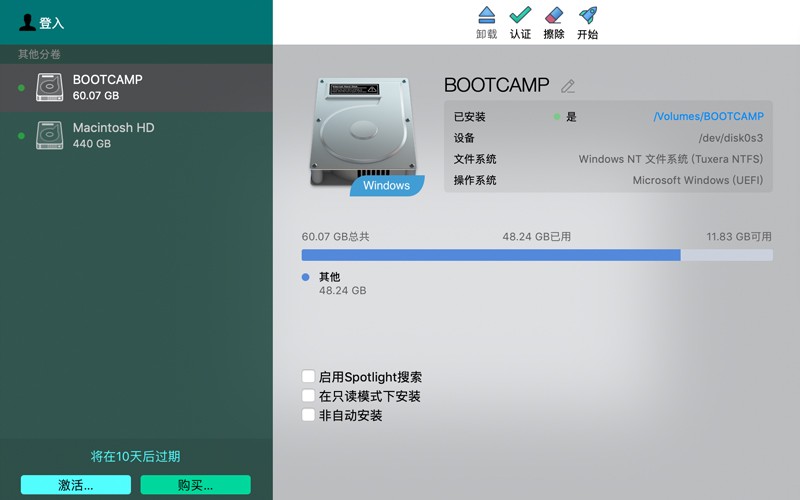The image size is (800, 500).
Task: Click the pencil icon to rename BOOTCAMP
Action: coord(568,86)
